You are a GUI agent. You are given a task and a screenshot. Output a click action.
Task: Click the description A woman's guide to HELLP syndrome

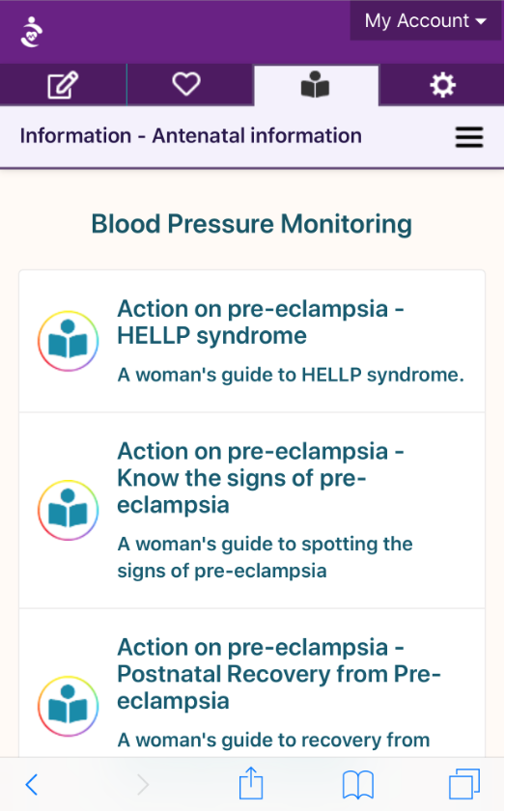coord(291,375)
